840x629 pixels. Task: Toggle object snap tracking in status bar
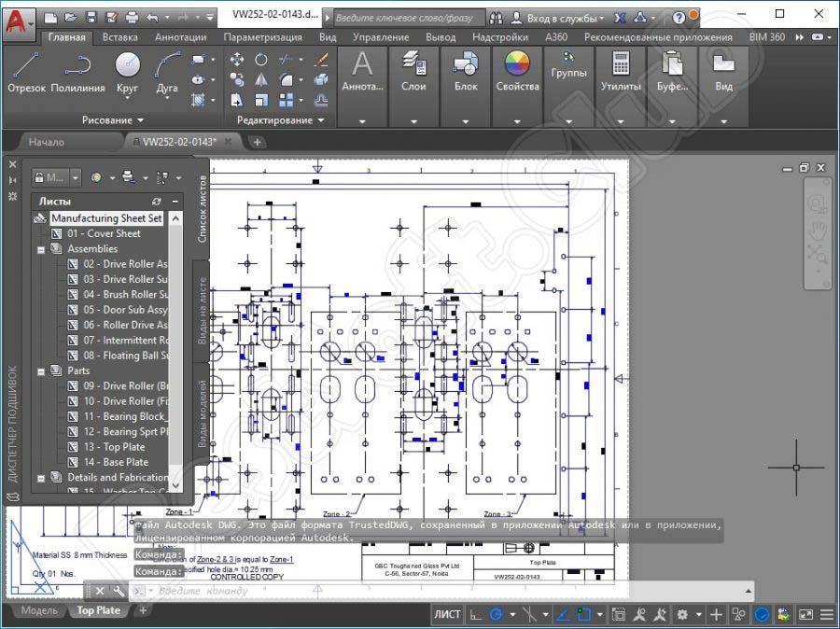562,614
